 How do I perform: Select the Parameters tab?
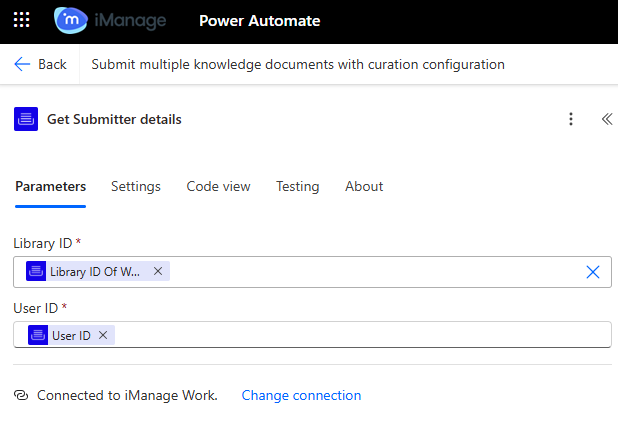[x=50, y=186]
